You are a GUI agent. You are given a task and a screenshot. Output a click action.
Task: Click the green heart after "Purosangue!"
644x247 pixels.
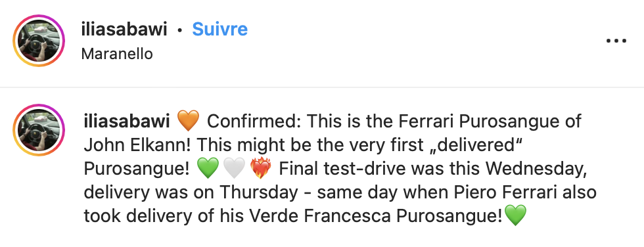pyautogui.click(x=208, y=169)
